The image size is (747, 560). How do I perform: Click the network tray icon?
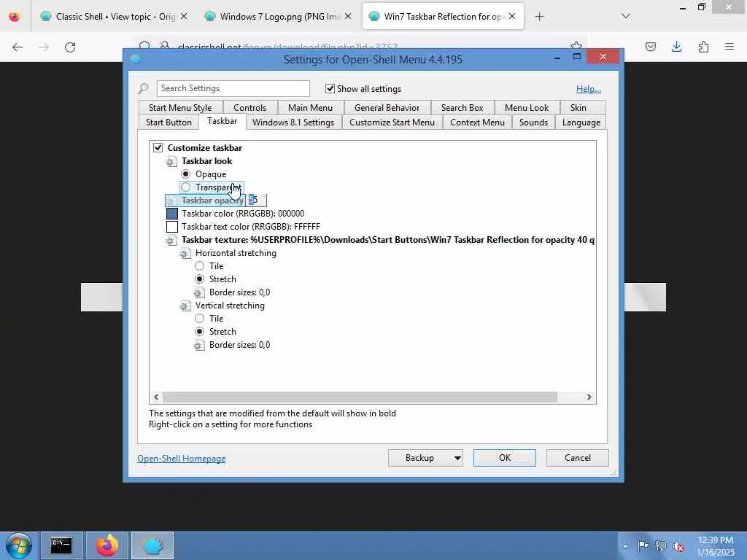point(660,545)
